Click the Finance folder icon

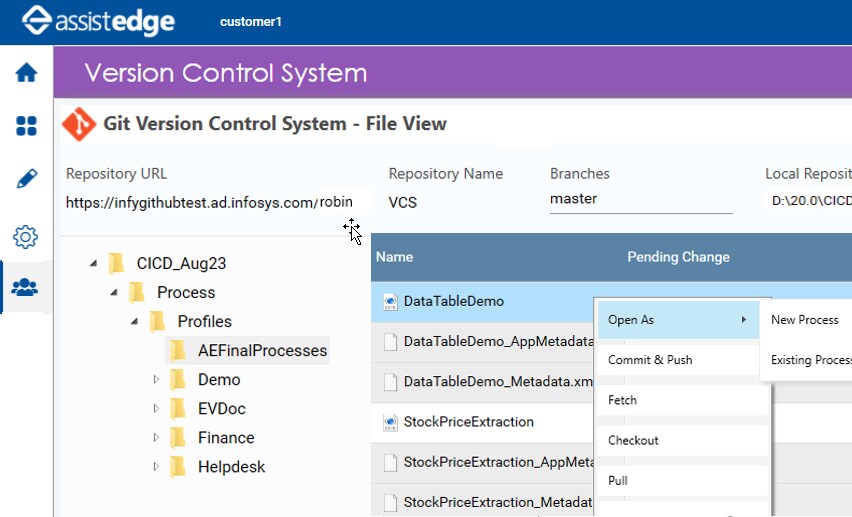pyautogui.click(x=178, y=438)
